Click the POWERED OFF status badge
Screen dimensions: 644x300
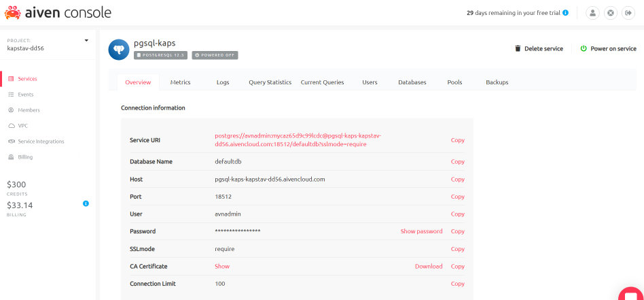click(x=215, y=54)
